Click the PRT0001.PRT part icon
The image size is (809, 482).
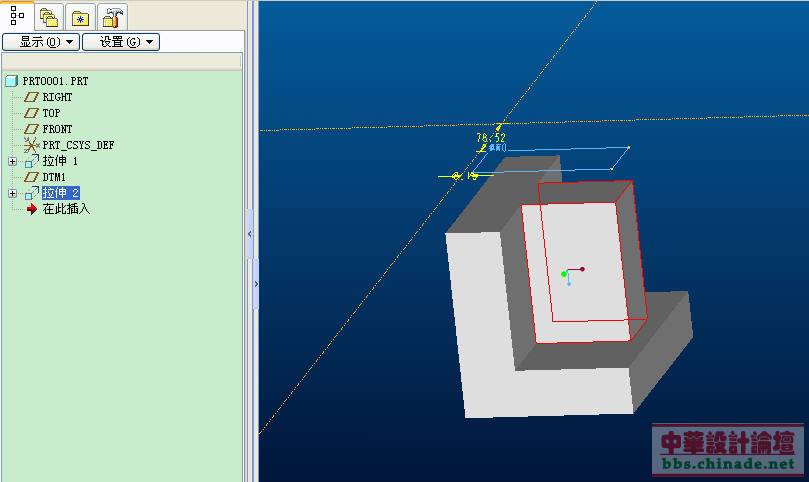coord(11,81)
